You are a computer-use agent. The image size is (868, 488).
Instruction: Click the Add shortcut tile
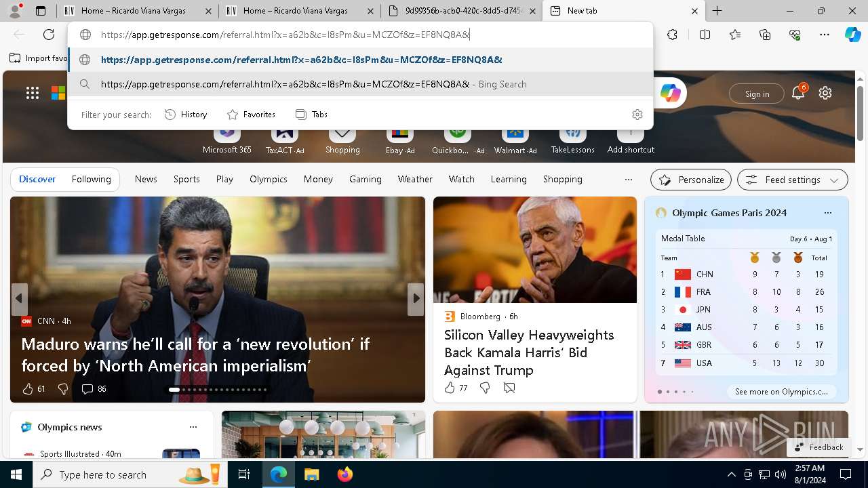pos(631,142)
